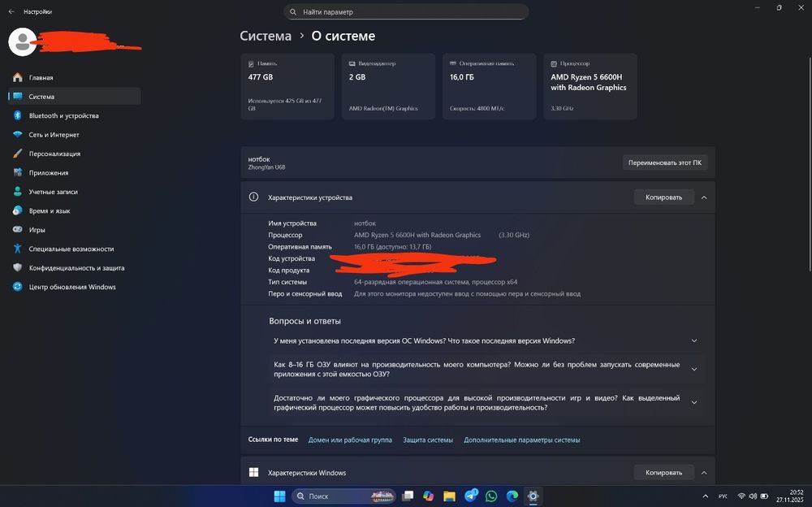Click the info icon beside Характеристики устройства
The image size is (812, 507).
coord(253,197)
